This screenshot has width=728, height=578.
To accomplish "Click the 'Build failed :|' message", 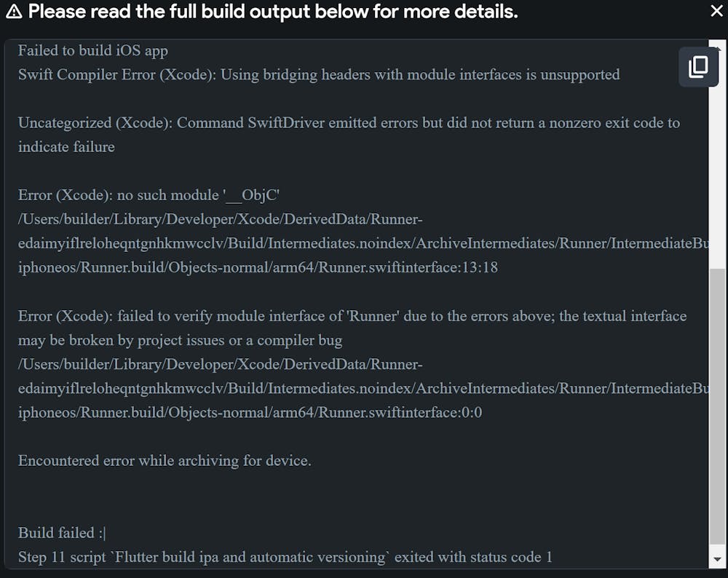I will point(63,533).
